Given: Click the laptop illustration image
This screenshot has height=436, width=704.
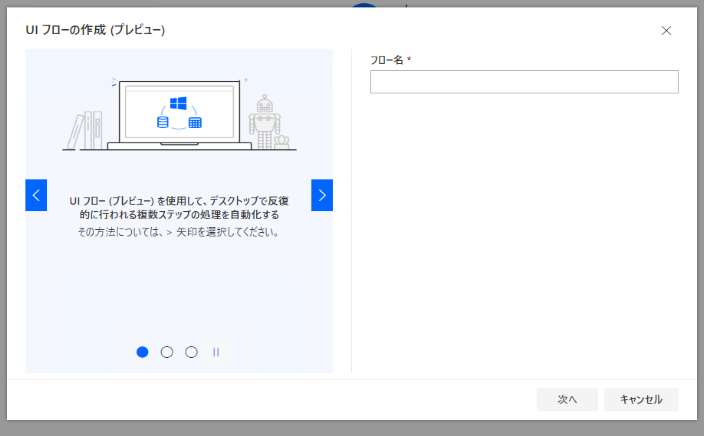Looking at the screenshot, I should (x=179, y=114).
